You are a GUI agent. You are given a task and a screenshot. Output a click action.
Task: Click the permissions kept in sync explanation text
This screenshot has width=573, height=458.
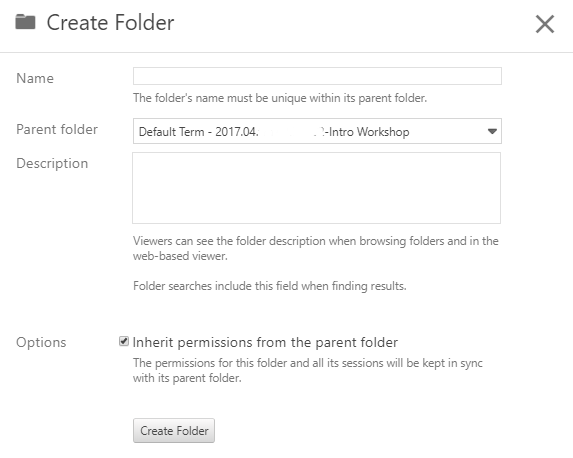(x=308, y=370)
